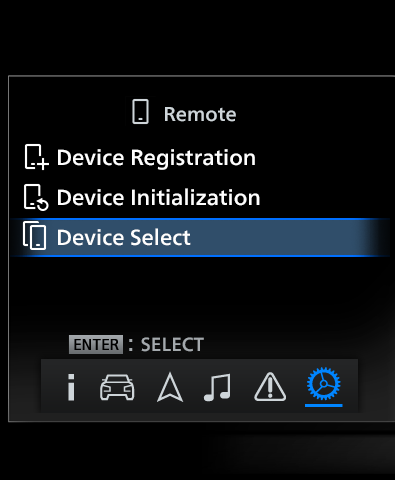395x480 pixels.
Task: Click the blue underline beneath the gear
Action: tap(324, 405)
